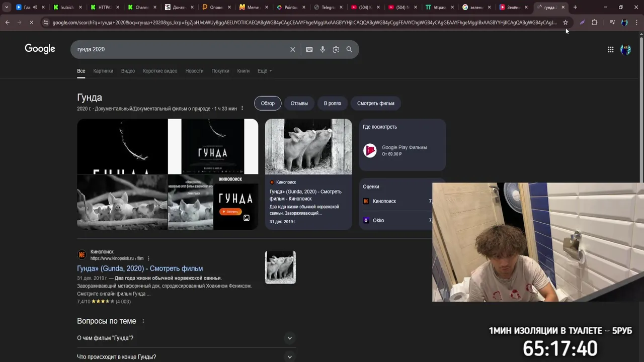Bookmark this page with the star icon
Viewport: 644px width, 362px height.
[x=566, y=22]
